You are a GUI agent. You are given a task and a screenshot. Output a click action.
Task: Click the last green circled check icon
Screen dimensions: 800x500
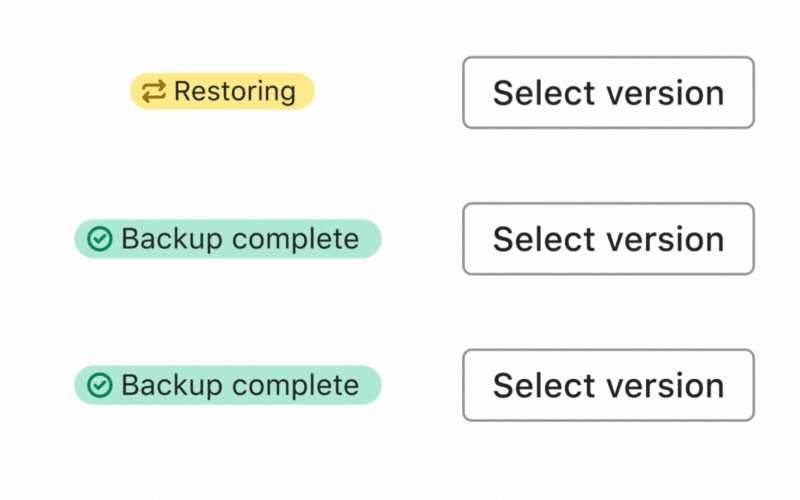[x=100, y=385]
